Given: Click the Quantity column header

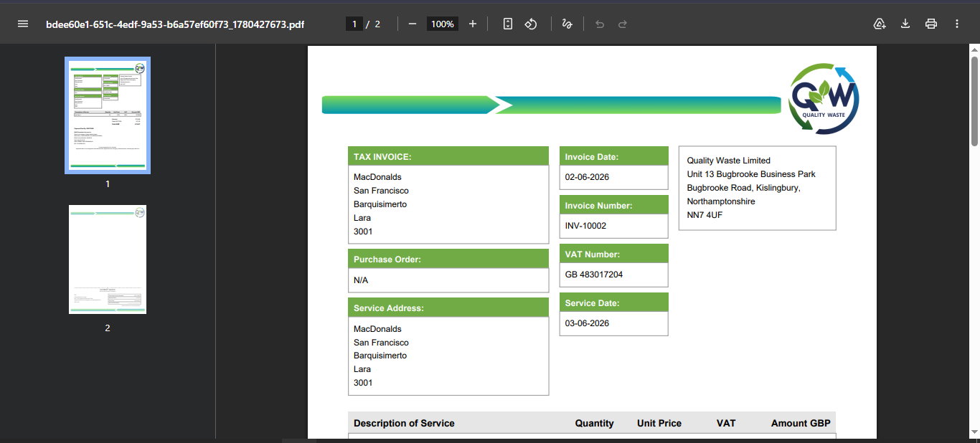Looking at the screenshot, I should [x=594, y=423].
